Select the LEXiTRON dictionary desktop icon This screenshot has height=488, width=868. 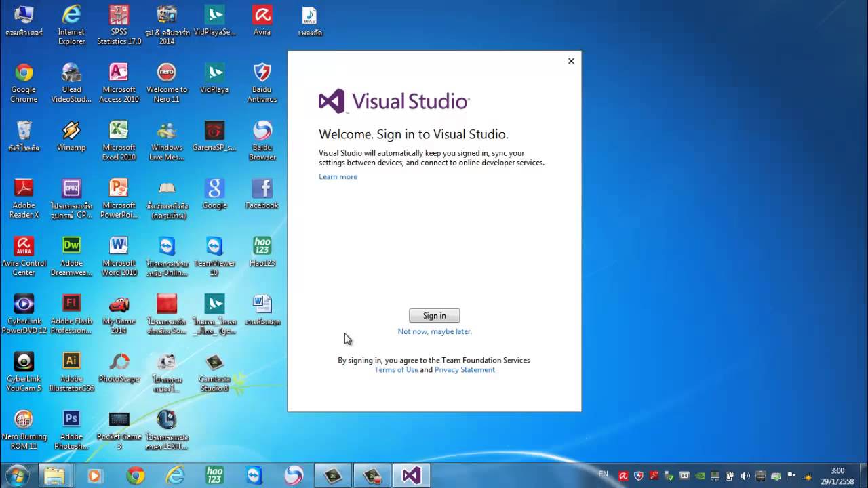click(167, 430)
